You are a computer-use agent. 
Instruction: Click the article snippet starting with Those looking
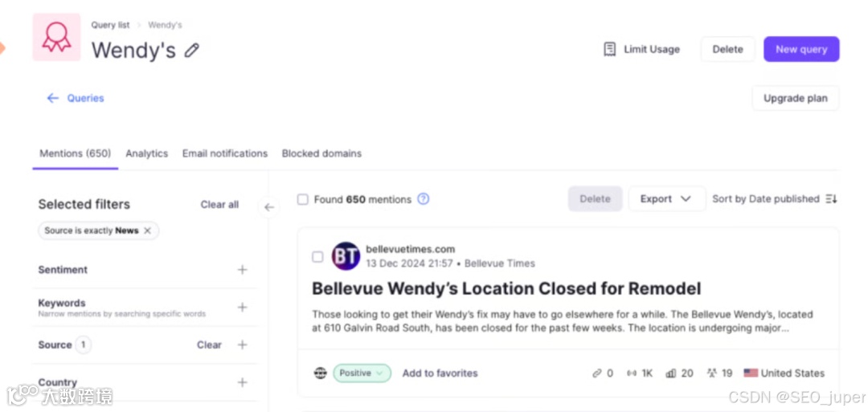pos(563,321)
